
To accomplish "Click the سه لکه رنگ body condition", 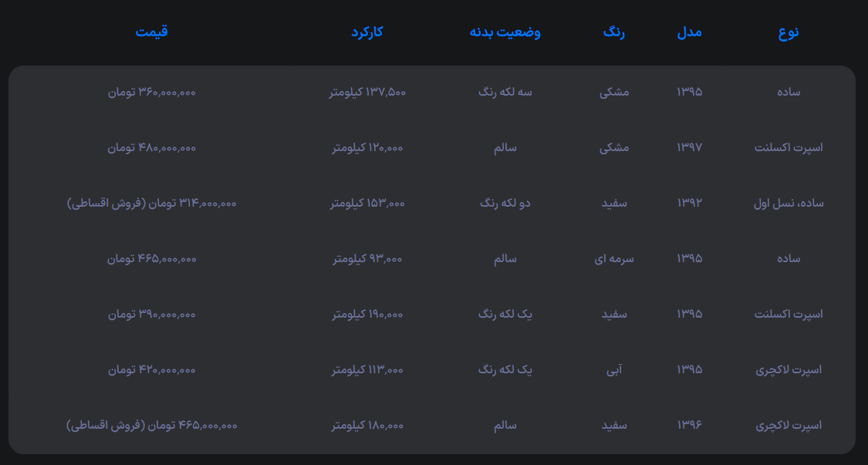I will [505, 92].
